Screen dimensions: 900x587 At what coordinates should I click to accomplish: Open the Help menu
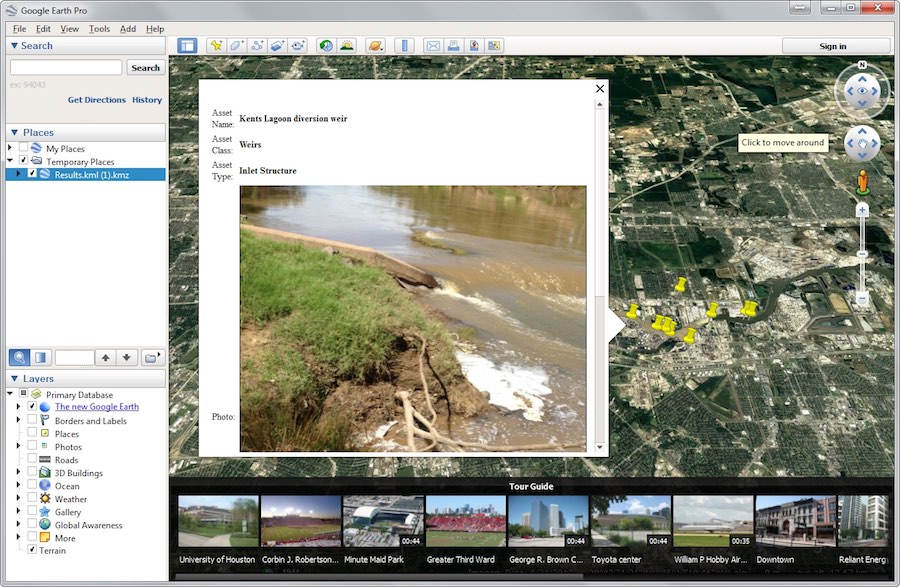tap(155, 29)
